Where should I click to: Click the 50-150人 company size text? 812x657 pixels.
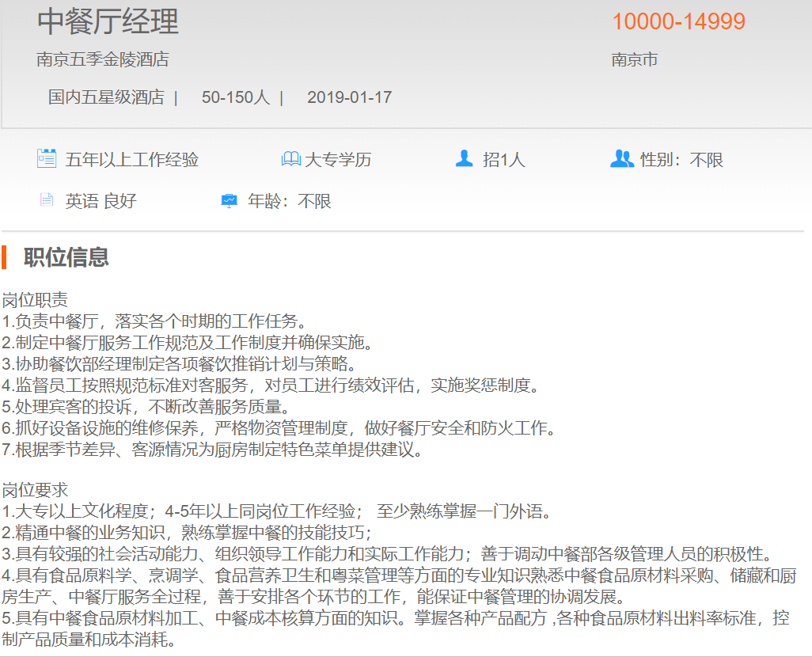point(235,97)
